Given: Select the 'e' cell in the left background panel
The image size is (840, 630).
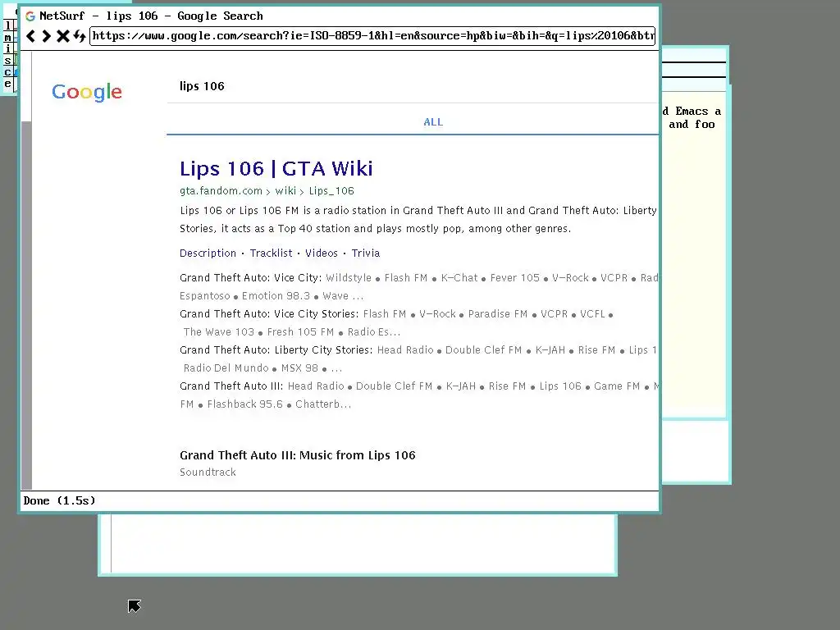Looking at the screenshot, I should tap(7, 84).
